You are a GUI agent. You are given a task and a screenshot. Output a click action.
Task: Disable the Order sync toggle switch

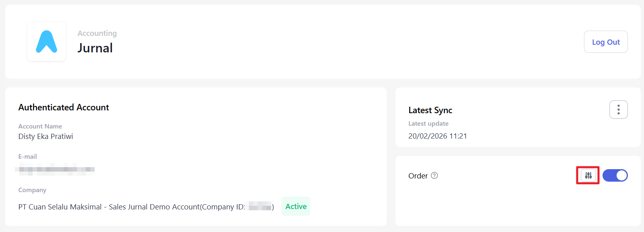pos(615,176)
